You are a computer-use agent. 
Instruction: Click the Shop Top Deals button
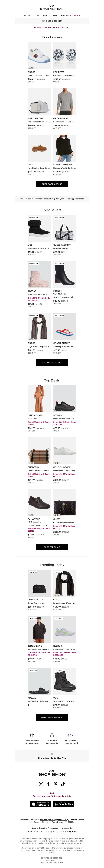pyautogui.click(x=52, y=547)
